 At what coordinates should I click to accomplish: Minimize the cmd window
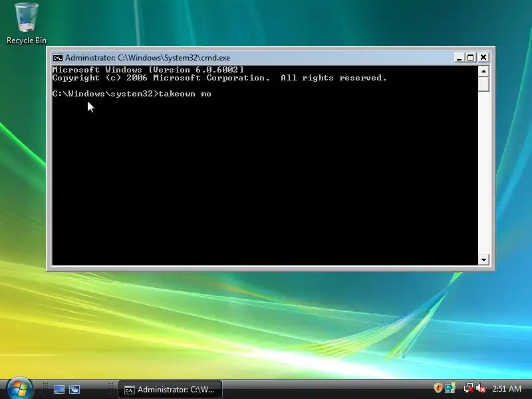[459, 58]
